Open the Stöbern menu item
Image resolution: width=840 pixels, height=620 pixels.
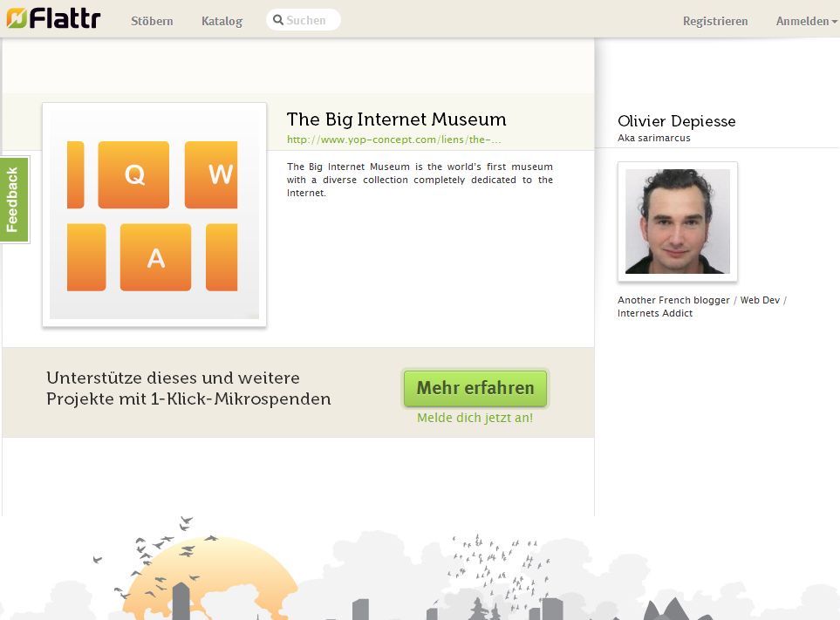pos(152,21)
